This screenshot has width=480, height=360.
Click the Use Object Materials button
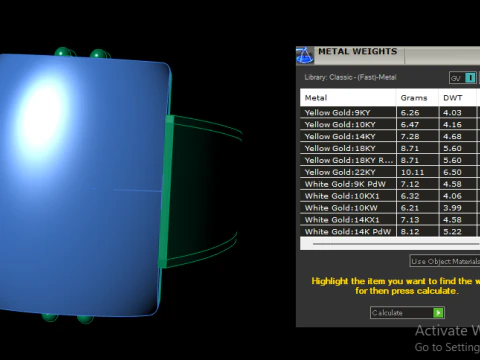click(x=445, y=261)
